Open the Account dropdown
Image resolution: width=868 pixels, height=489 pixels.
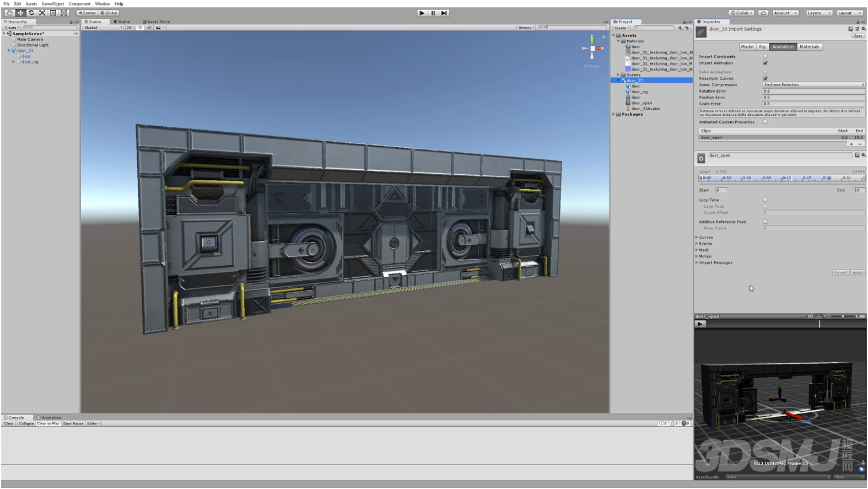coord(785,13)
